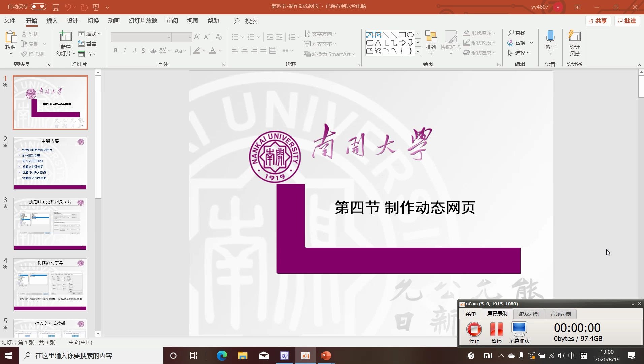
Task: Click Share (共享) button
Action: (x=598, y=21)
